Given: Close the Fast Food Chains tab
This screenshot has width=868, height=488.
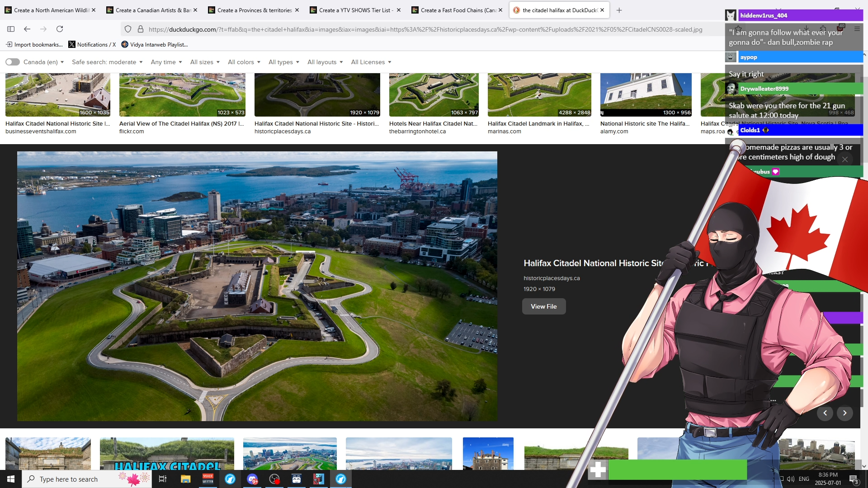Looking at the screenshot, I should (x=500, y=10).
